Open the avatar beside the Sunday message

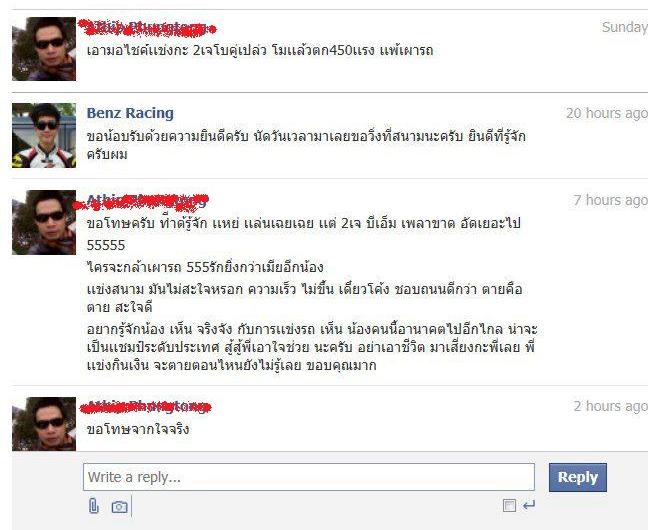(44, 49)
